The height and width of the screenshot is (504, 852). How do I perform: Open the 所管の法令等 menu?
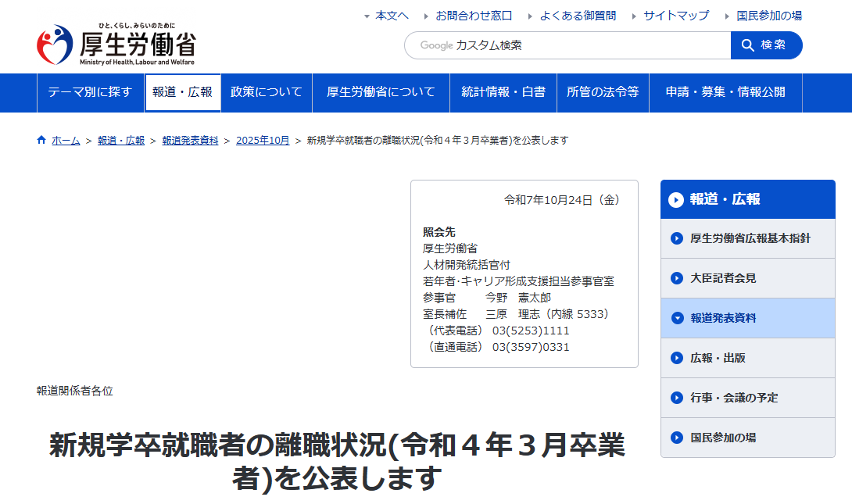pos(603,93)
